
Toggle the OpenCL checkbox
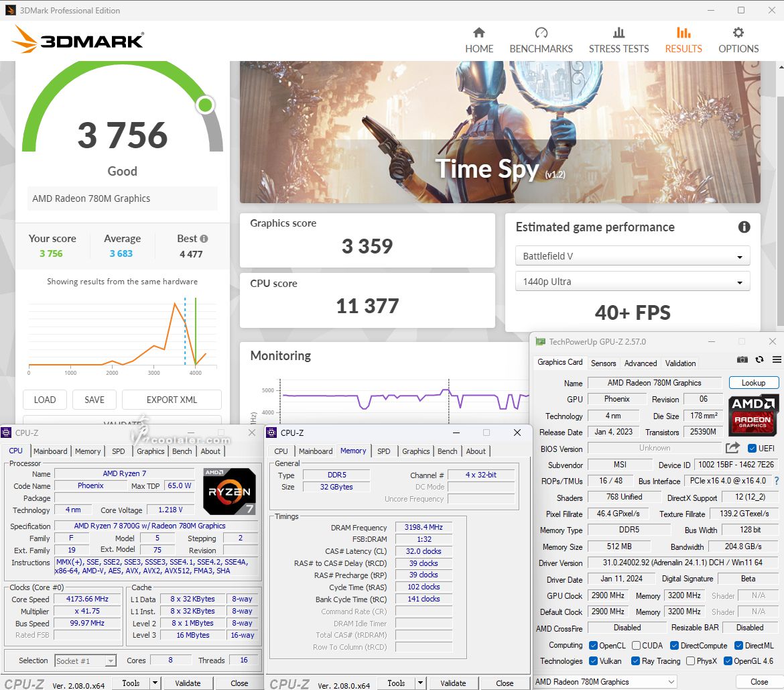pyautogui.click(x=593, y=646)
